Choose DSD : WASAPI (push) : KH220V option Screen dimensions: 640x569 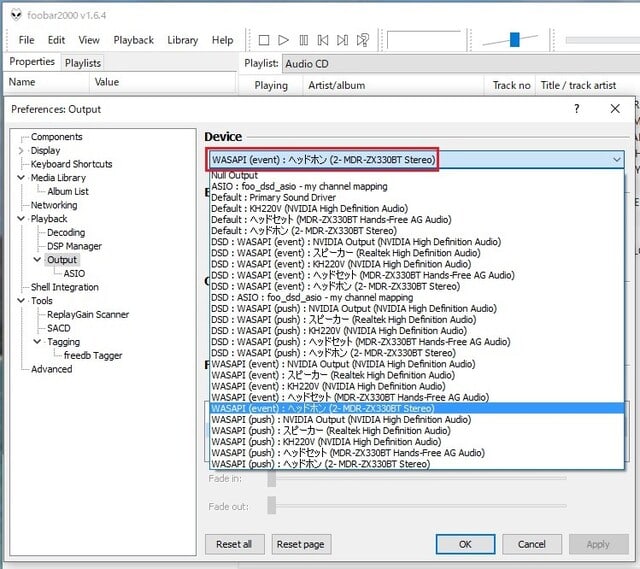(x=416, y=331)
